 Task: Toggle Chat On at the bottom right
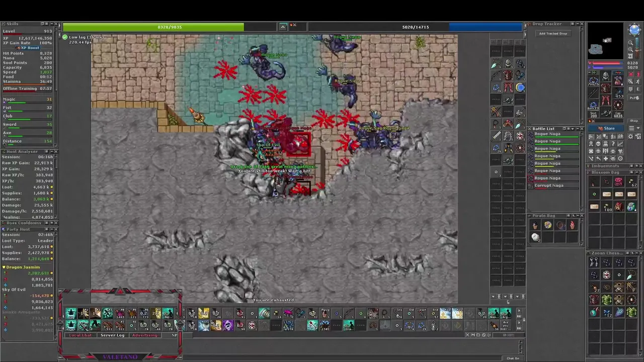click(x=513, y=358)
